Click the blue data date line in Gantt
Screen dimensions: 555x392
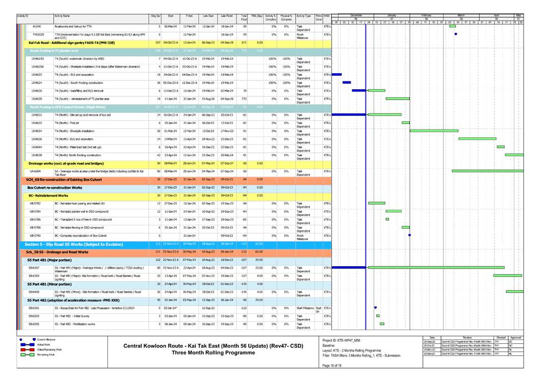coord(366,166)
